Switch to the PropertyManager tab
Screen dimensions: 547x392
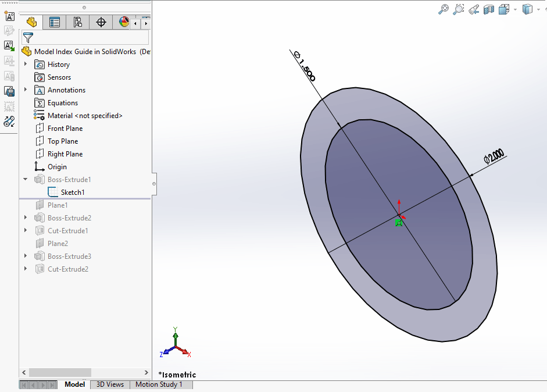click(x=54, y=22)
